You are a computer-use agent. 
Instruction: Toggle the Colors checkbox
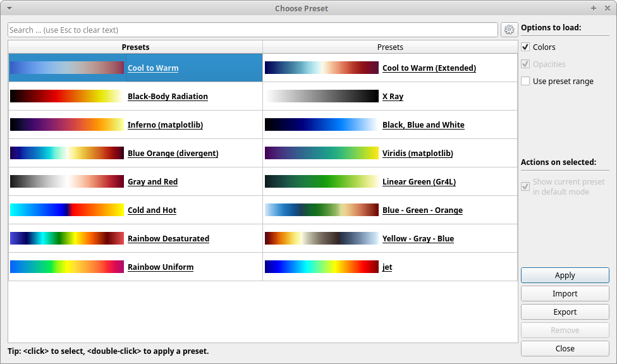(x=525, y=47)
